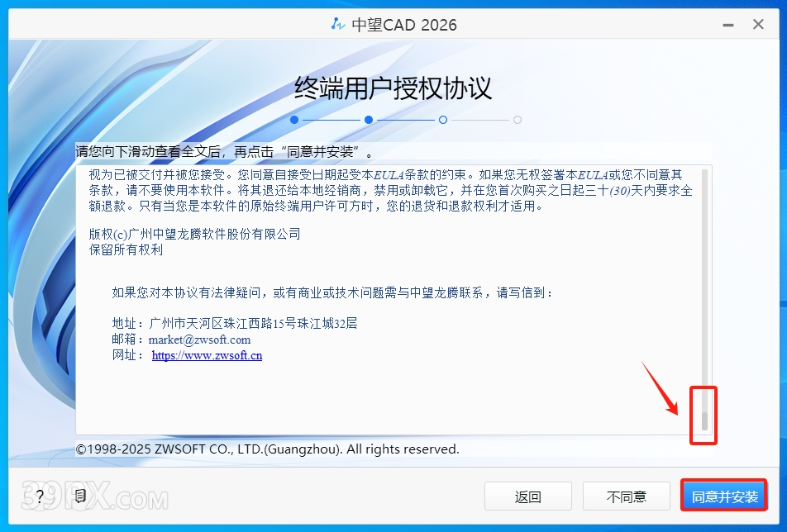The height and width of the screenshot is (532, 787).
Task: Click the line 保留所有权利
Action: coord(126,249)
